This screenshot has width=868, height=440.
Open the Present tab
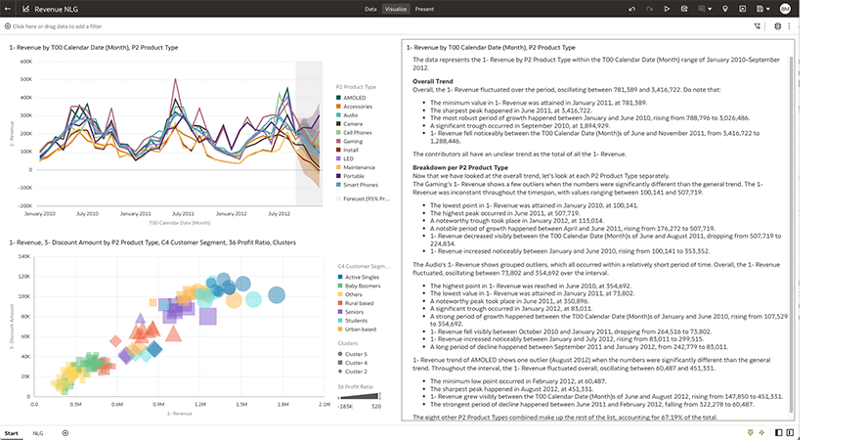[424, 9]
